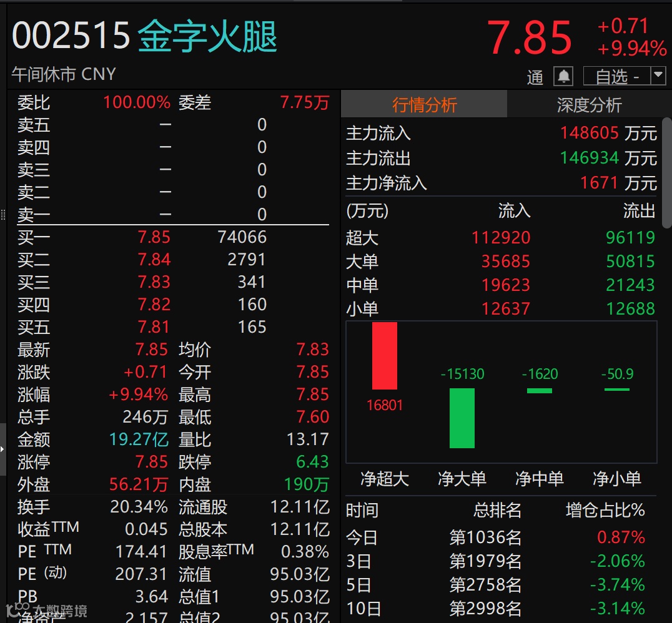Click 外盘 value 56.21万
Viewport: 672px width, 623px height.
(x=139, y=484)
